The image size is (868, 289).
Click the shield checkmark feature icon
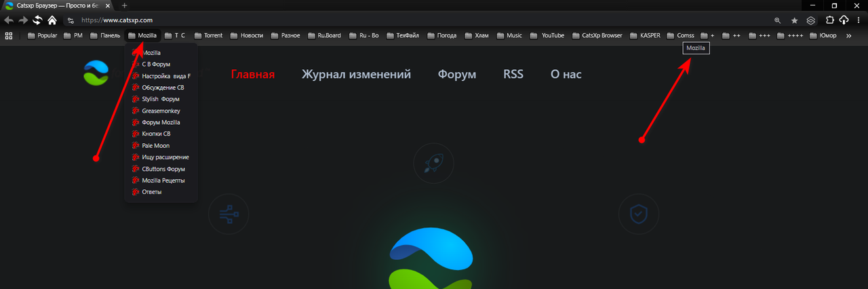click(x=639, y=214)
